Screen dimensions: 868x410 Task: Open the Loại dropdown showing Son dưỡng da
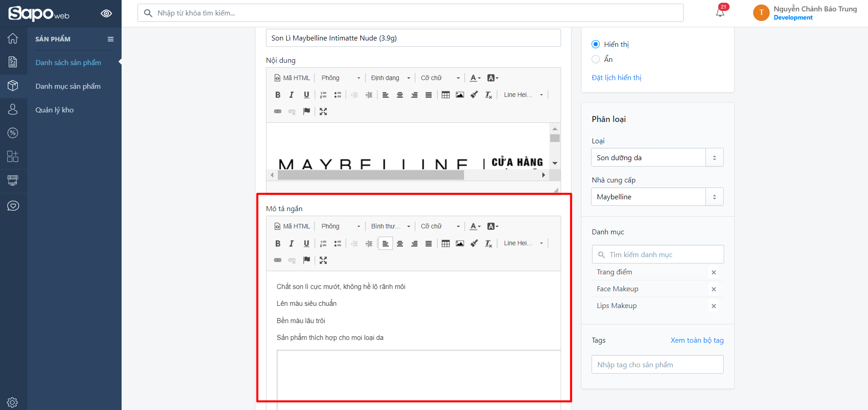657,157
